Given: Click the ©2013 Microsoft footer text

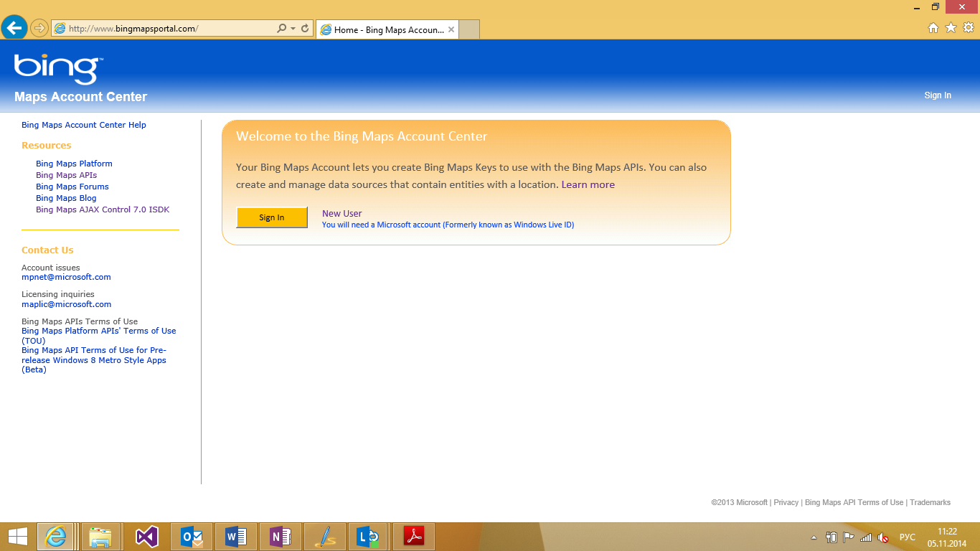Looking at the screenshot, I should click(740, 502).
